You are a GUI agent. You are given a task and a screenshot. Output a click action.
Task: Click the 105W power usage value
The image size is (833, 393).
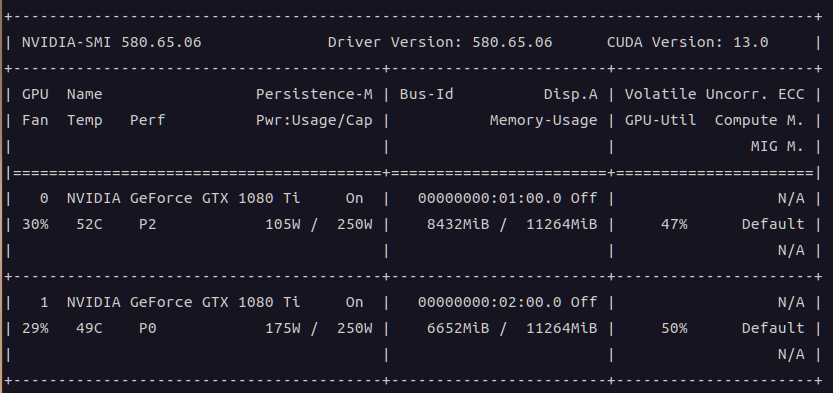pyautogui.click(x=283, y=224)
